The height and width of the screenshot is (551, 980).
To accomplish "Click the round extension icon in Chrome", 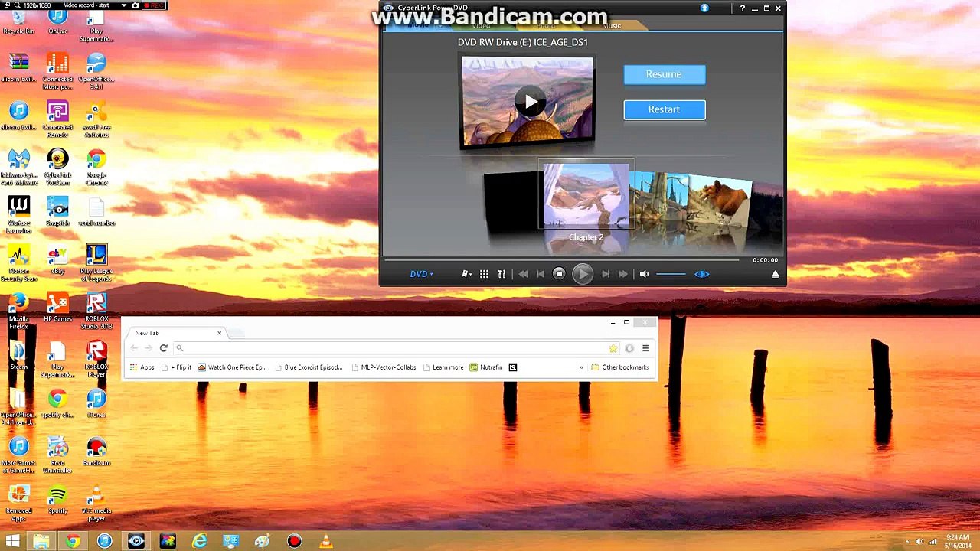I will pos(629,348).
